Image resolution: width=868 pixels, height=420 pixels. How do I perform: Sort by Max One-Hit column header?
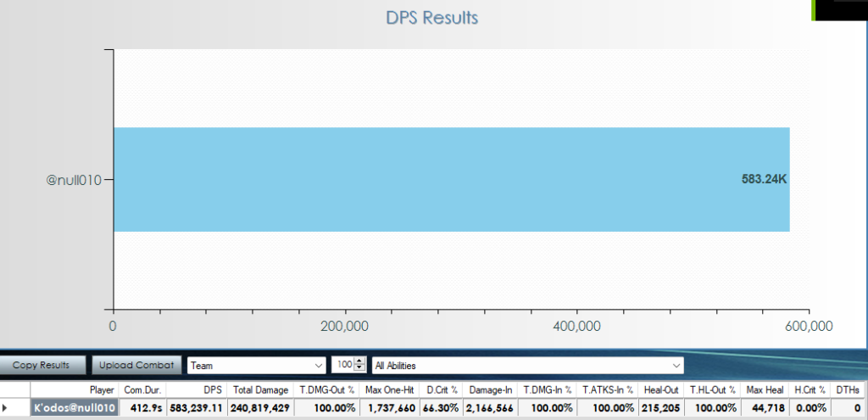[x=389, y=389]
